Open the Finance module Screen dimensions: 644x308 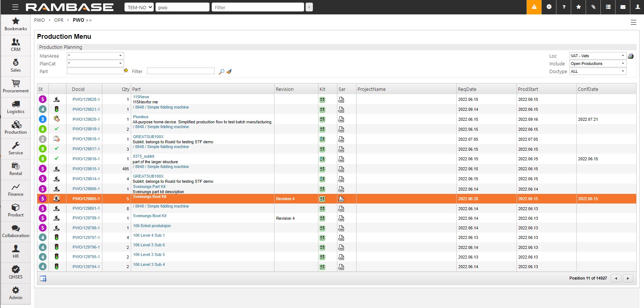pos(16,190)
